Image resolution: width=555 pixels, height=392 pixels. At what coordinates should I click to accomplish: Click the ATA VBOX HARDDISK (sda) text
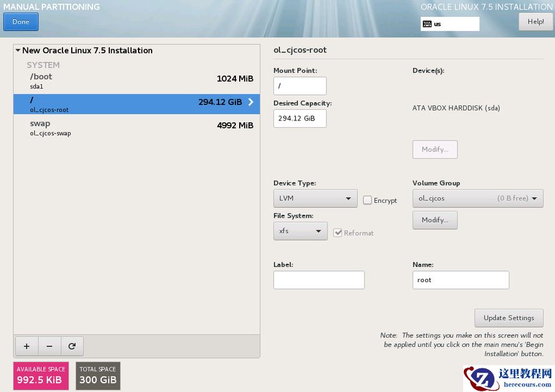click(456, 108)
